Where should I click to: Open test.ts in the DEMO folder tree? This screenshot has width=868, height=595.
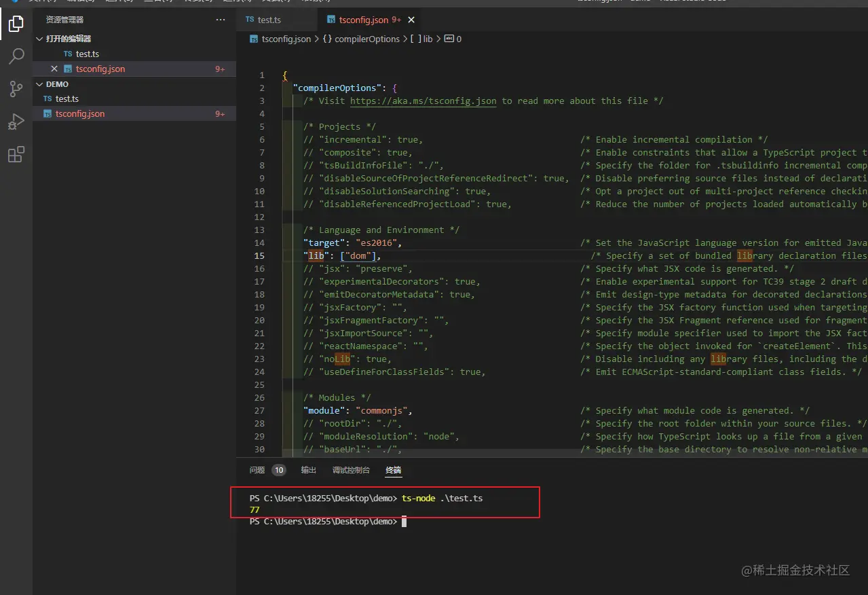67,99
